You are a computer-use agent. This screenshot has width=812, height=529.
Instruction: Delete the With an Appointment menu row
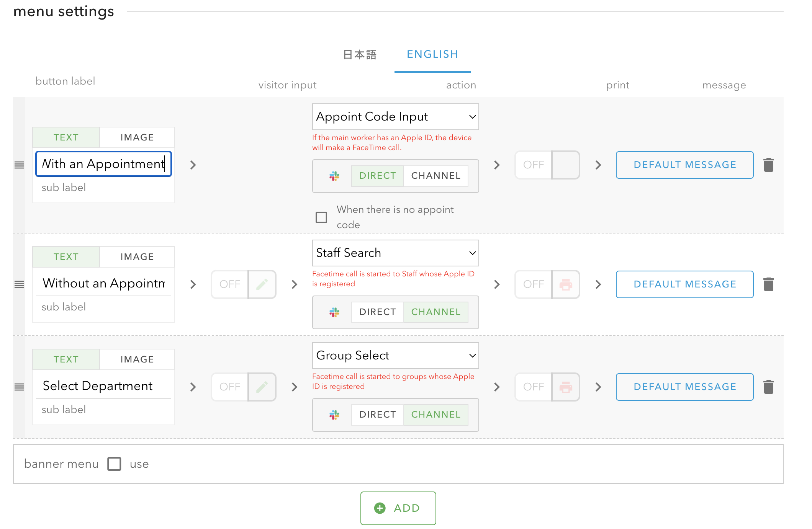768,165
